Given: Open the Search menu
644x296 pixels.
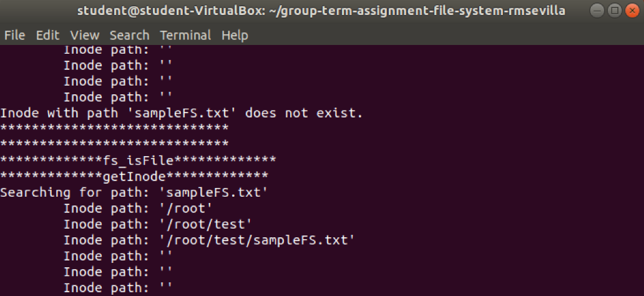Looking at the screenshot, I should pyautogui.click(x=129, y=36).
